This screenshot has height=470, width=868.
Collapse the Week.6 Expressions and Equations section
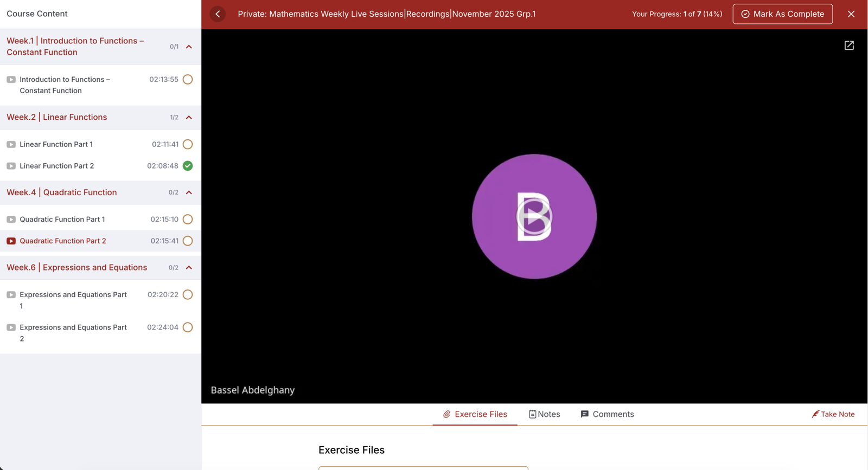tap(189, 268)
